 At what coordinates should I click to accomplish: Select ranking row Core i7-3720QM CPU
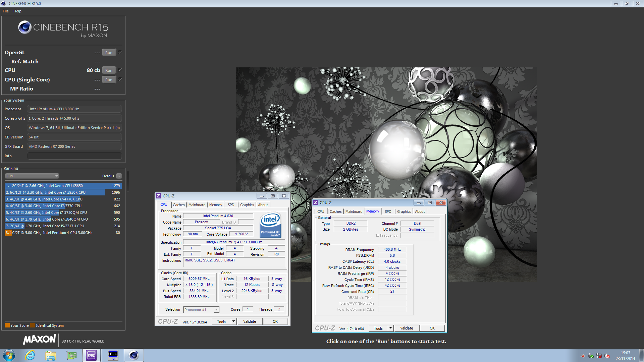pos(63,213)
